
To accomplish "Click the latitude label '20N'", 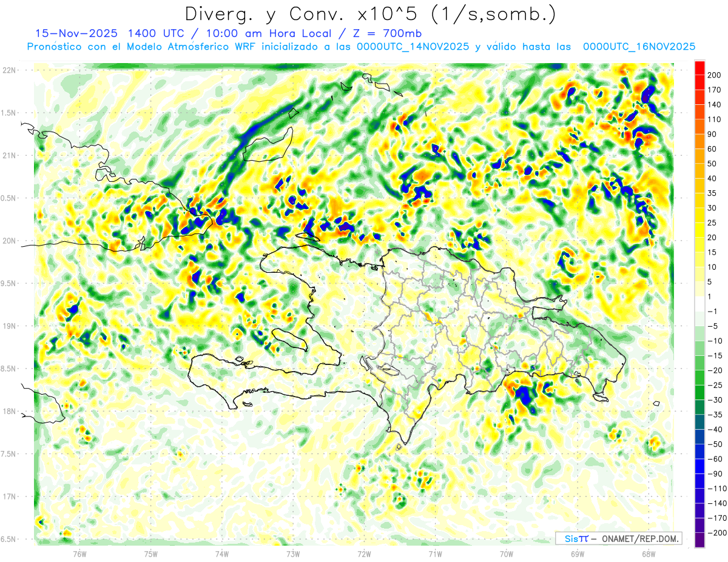I will [8, 241].
